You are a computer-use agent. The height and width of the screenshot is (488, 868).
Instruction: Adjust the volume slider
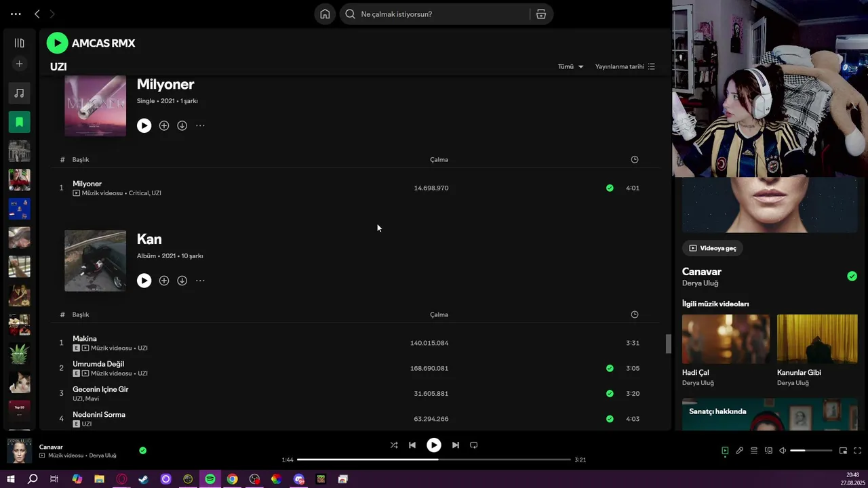coord(811,451)
